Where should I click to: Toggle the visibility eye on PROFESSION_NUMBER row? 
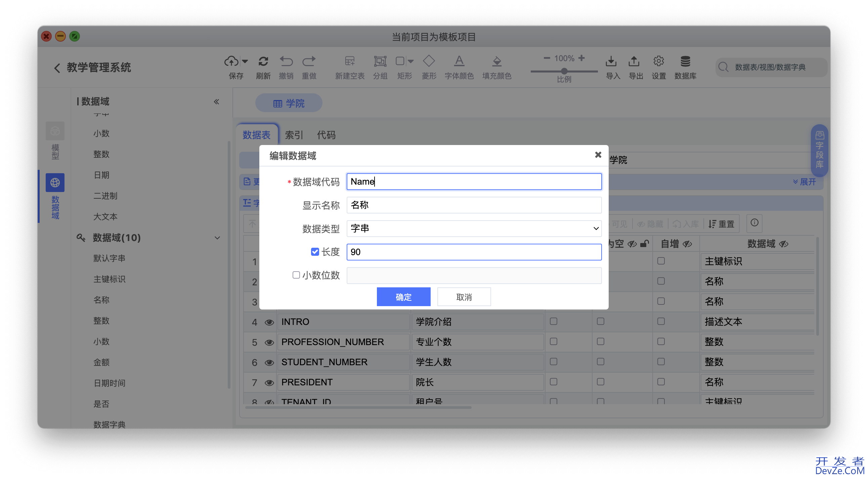pos(268,343)
